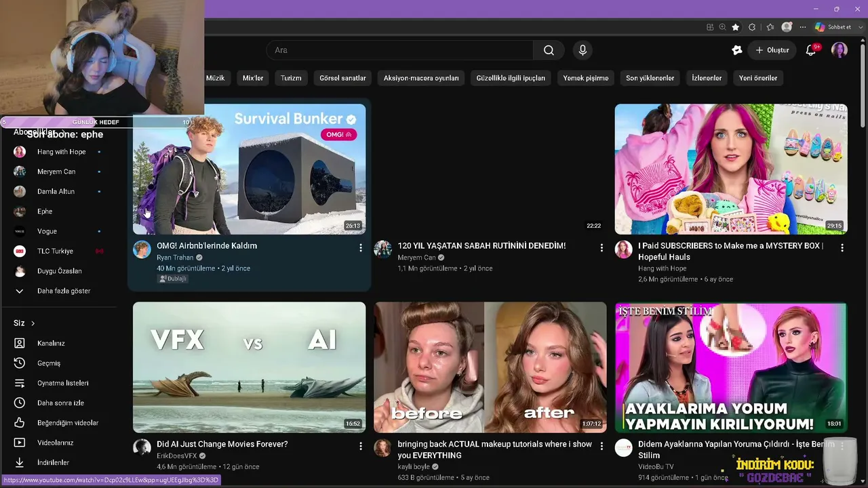868x488 pixels.
Task: Click ErikDoesVFX channel avatar
Action: point(142,448)
